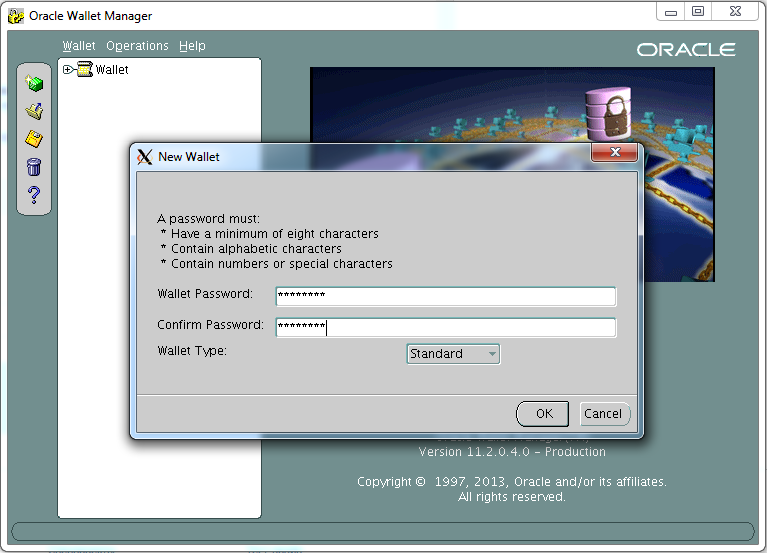
Task: Confirm the new wallet with OK
Action: (542, 414)
